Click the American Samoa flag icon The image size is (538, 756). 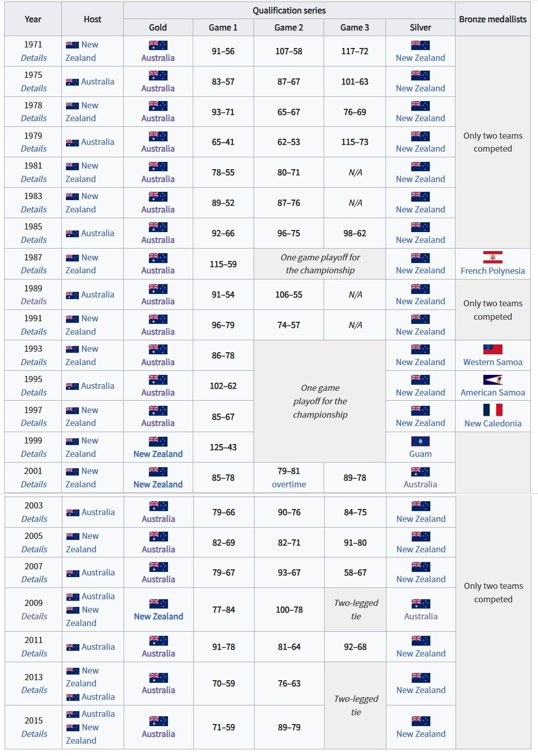(x=493, y=380)
